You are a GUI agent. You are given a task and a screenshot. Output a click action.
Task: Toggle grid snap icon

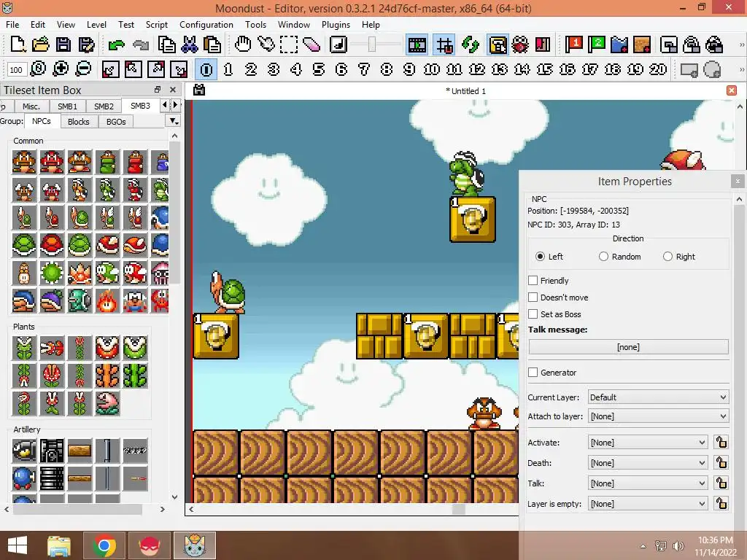[x=444, y=45]
